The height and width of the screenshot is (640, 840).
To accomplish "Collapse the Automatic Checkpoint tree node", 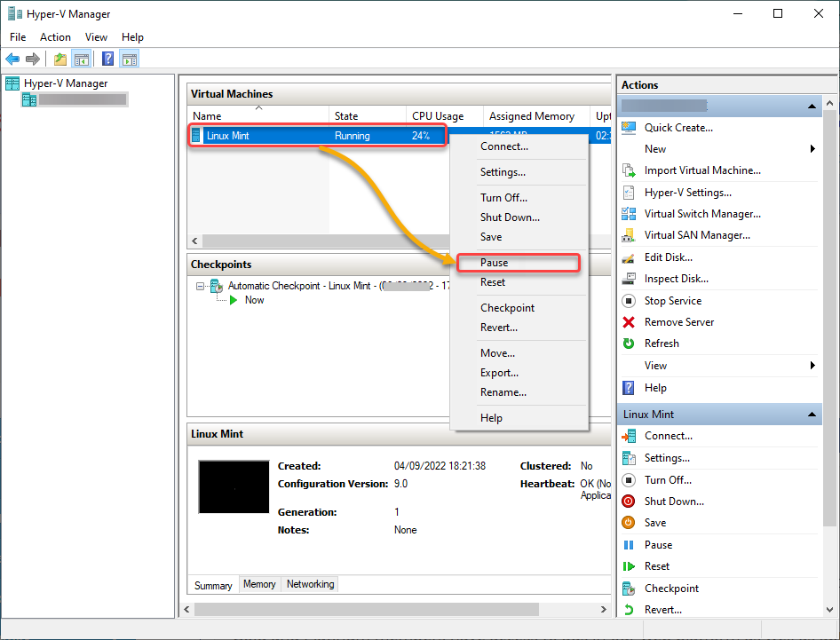I will 200,287.
